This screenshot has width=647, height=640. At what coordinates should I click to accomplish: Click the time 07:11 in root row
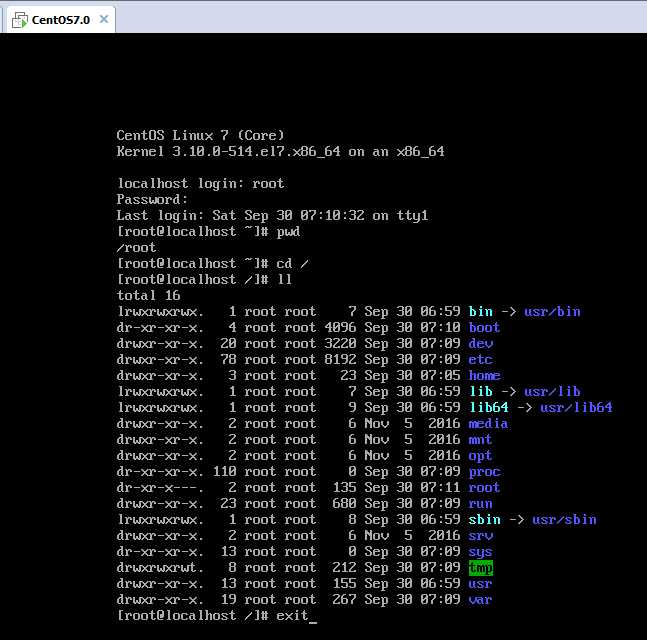point(440,487)
